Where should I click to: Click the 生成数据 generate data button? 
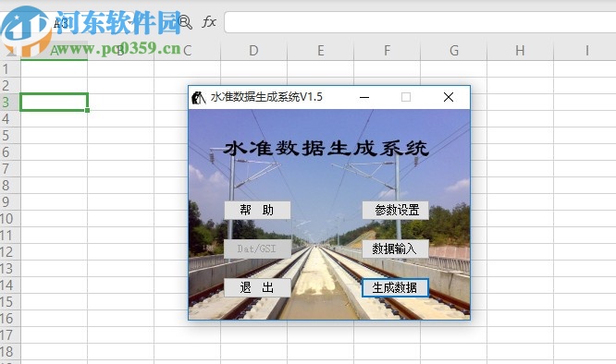(395, 287)
